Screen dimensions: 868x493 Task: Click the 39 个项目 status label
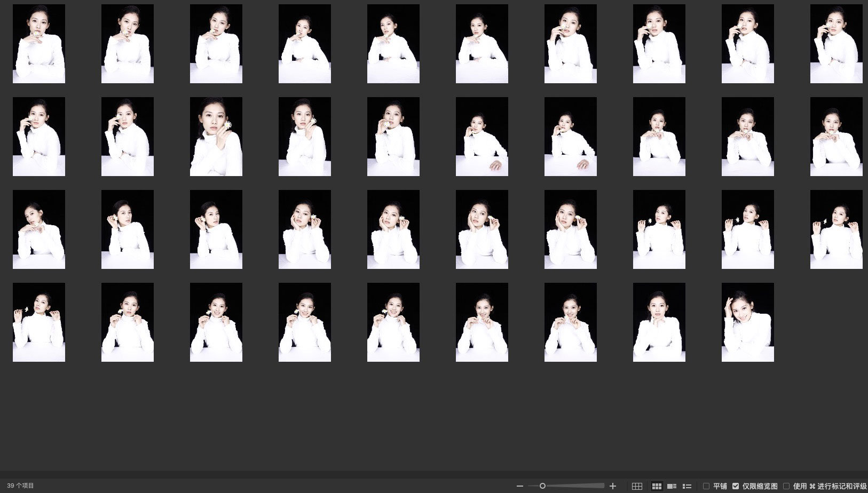point(20,486)
